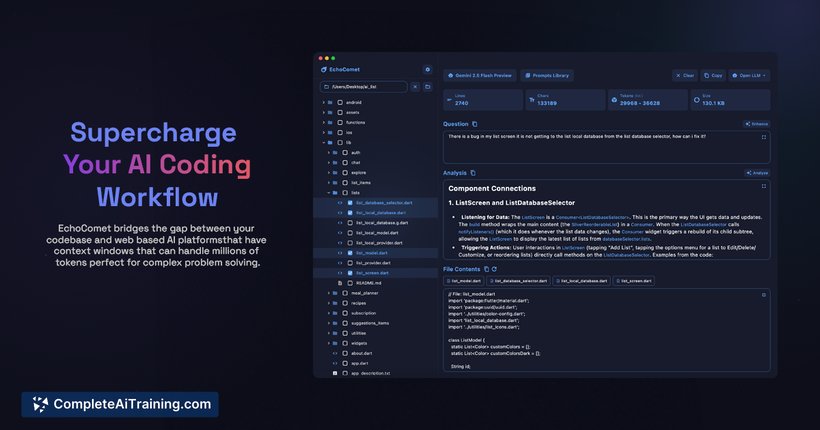
Task: Click the CompleteAiTraining.com logo icon
Action: [x=40, y=404]
